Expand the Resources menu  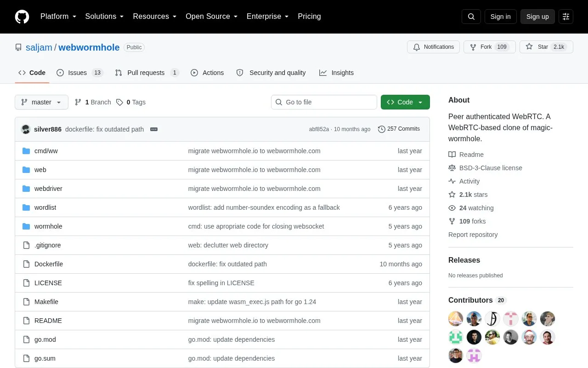click(x=155, y=17)
